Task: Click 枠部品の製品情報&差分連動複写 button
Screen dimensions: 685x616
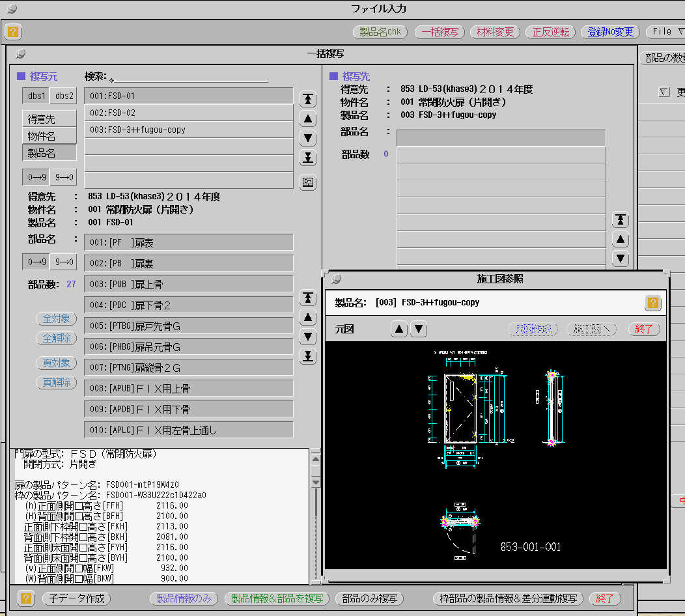Action: click(x=508, y=598)
